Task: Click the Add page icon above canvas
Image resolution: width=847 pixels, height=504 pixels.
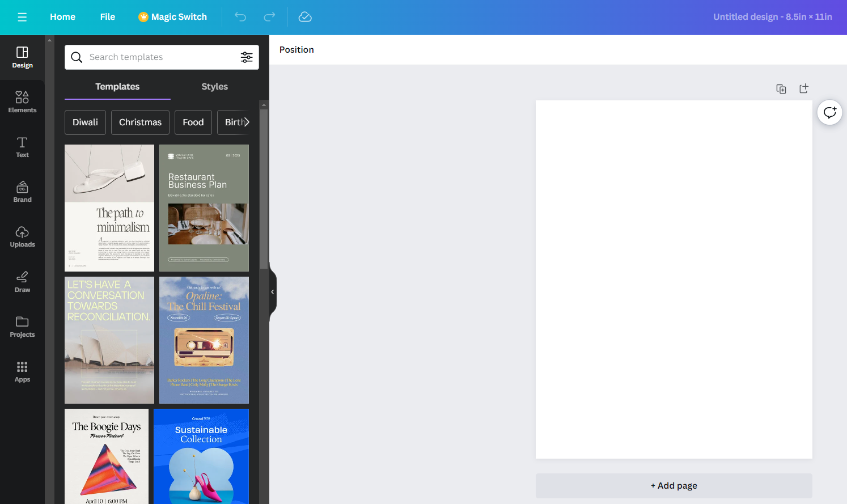Action: tap(804, 88)
